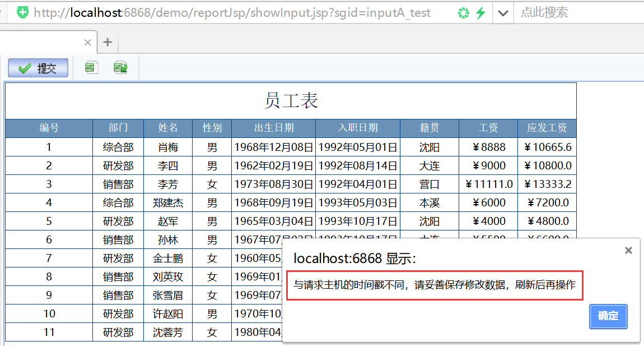Image resolution: width=644 pixels, height=346 pixels.
Task: Click the timestamp mismatch alert message
Action: (x=435, y=285)
